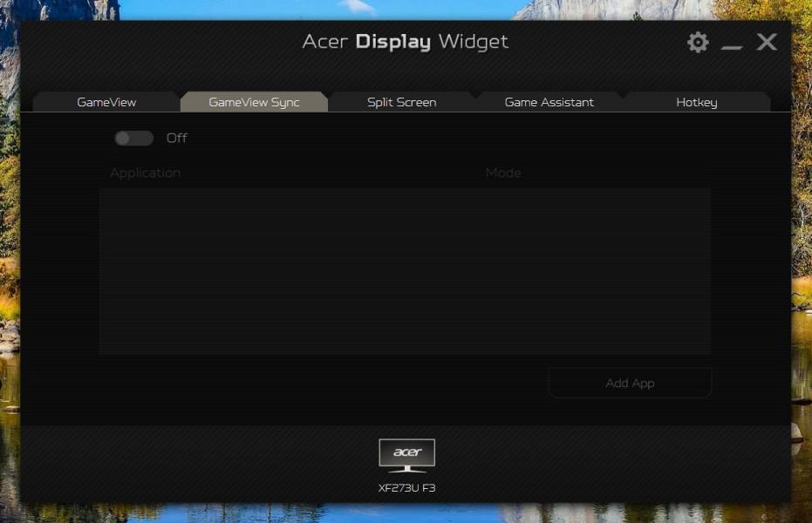Click the Add App button
The image size is (812, 523).
[x=629, y=383]
